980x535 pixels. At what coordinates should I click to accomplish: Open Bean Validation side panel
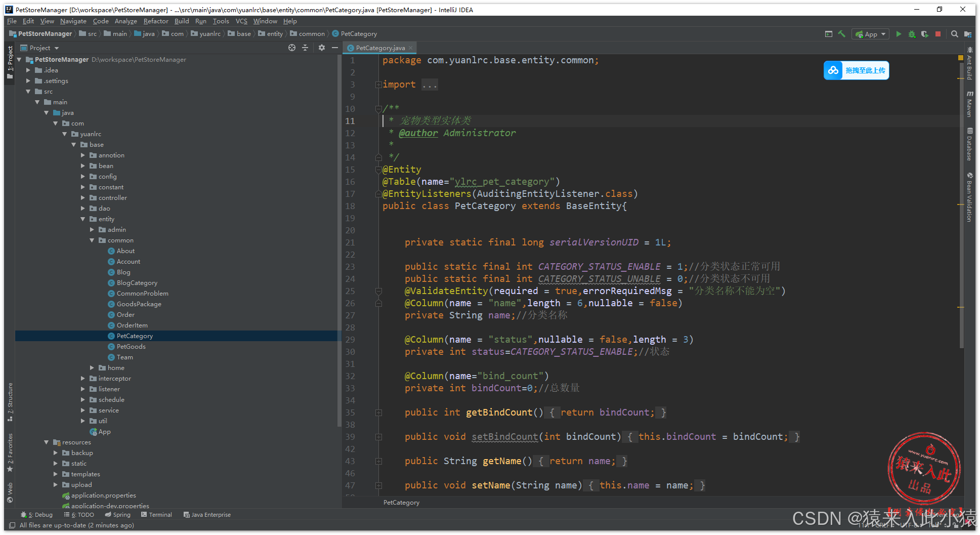pos(969,197)
